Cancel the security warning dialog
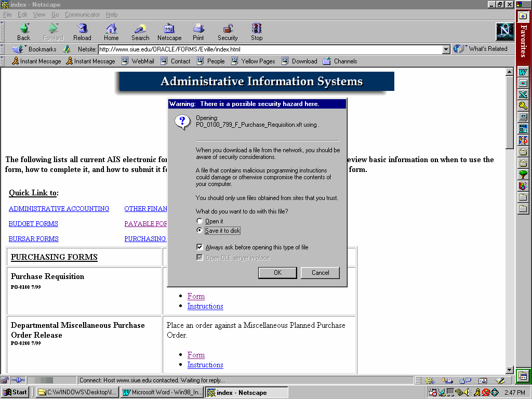 pyautogui.click(x=320, y=273)
